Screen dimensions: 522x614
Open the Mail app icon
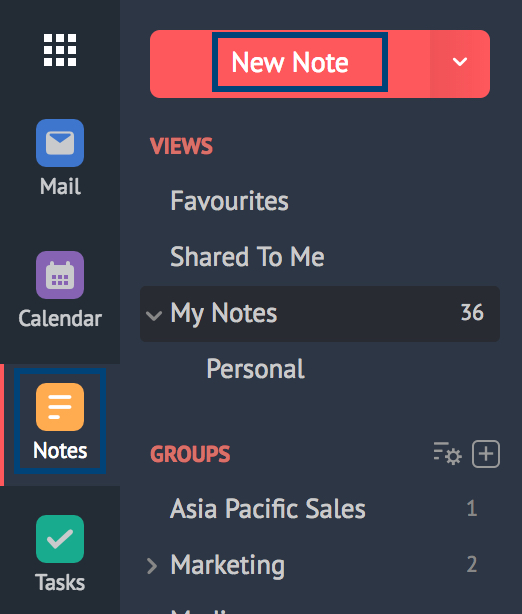coord(60,143)
